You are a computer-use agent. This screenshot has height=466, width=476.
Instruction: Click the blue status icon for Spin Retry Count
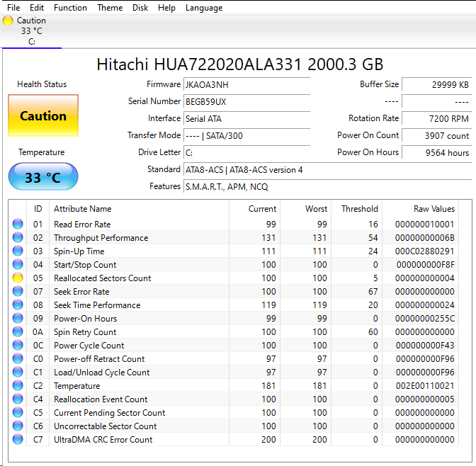(x=18, y=331)
